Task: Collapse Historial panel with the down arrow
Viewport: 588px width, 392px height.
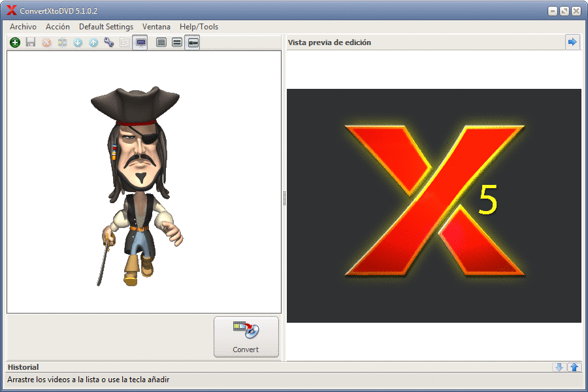Action: pyautogui.click(x=559, y=367)
